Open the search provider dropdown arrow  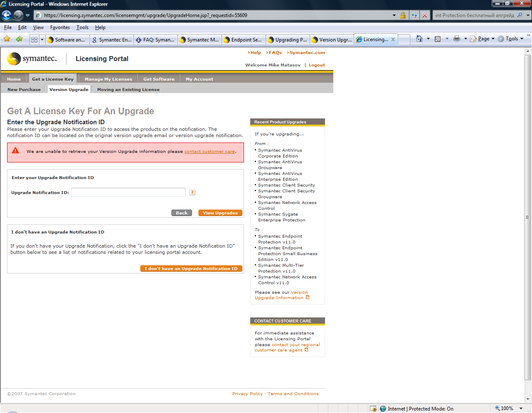coord(528,15)
